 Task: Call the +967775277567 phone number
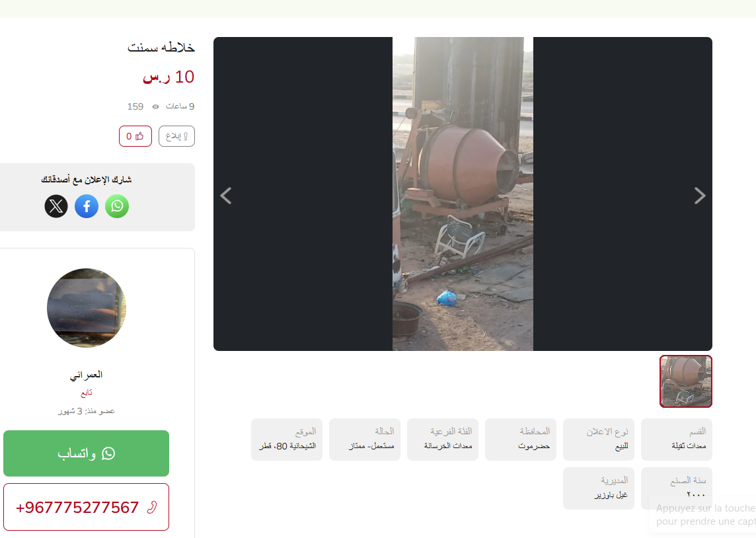[87, 507]
